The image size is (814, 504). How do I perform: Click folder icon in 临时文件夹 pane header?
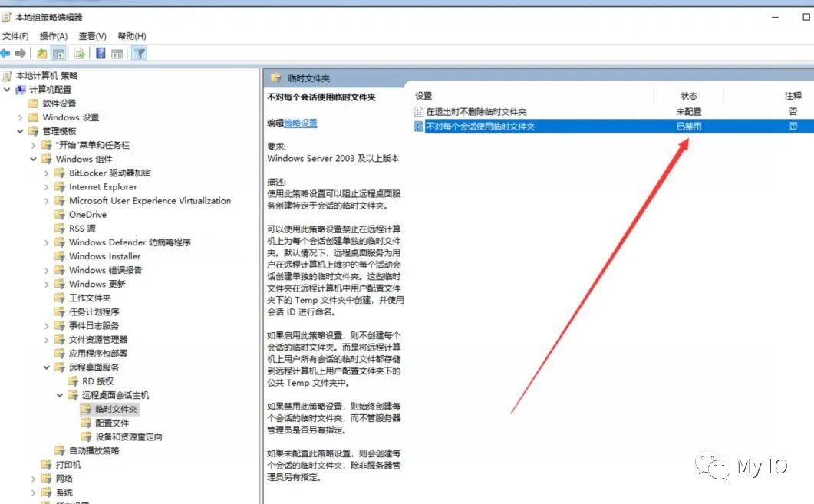pyautogui.click(x=276, y=77)
